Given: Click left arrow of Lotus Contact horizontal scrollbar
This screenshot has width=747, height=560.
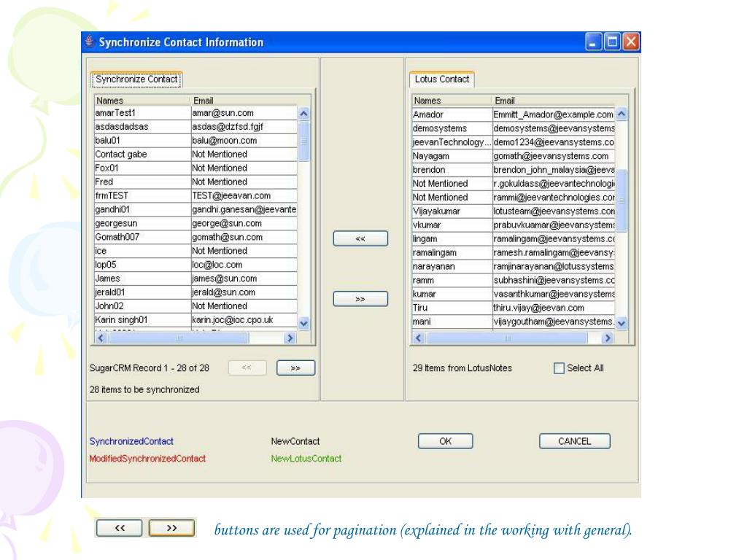Looking at the screenshot, I should tap(418, 338).
